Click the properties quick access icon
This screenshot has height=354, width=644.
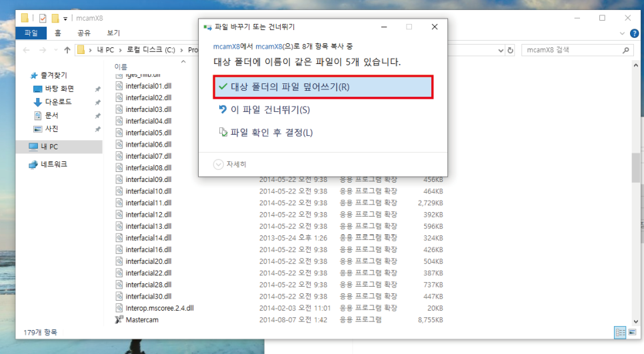point(43,18)
